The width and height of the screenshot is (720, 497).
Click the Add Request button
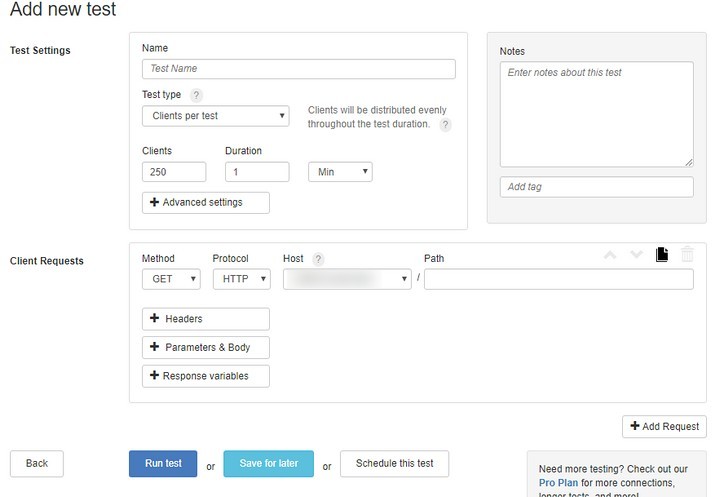pos(664,427)
